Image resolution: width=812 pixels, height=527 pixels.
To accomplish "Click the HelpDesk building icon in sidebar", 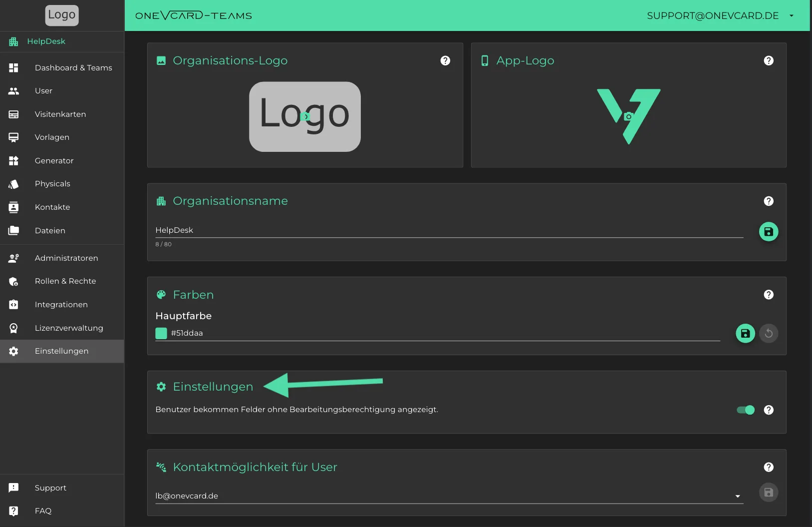I will (13, 41).
